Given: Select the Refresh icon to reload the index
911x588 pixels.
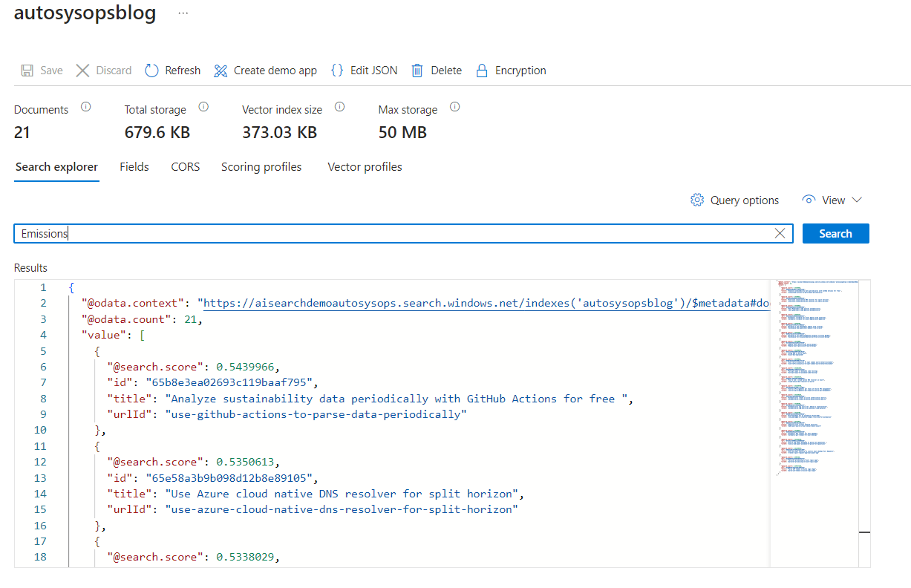Looking at the screenshot, I should point(151,70).
